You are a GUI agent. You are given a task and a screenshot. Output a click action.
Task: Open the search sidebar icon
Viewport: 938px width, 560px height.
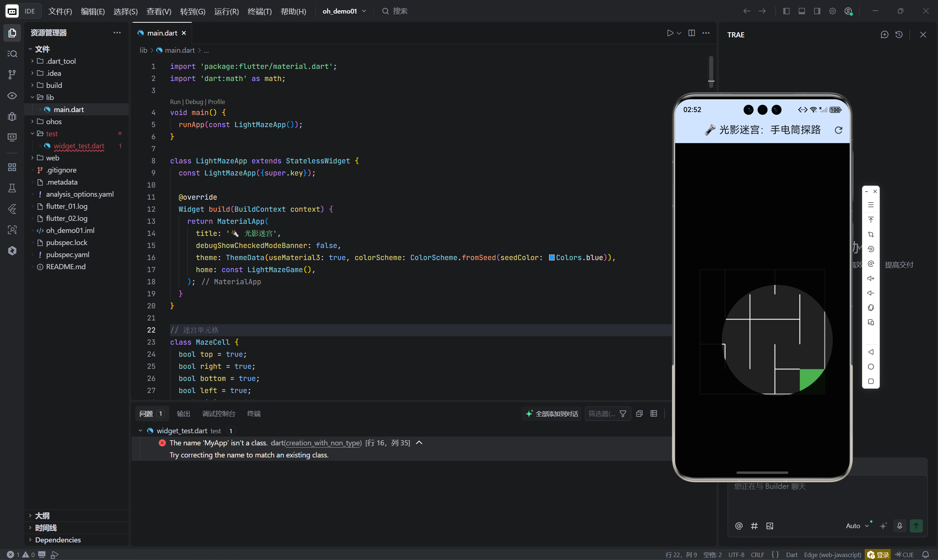[x=12, y=53]
